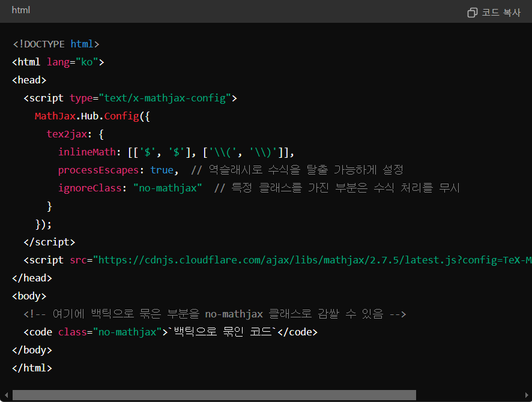Click the closing '</head>' tag
Image resolution: width=532 pixels, height=402 pixels.
(x=32, y=278)
